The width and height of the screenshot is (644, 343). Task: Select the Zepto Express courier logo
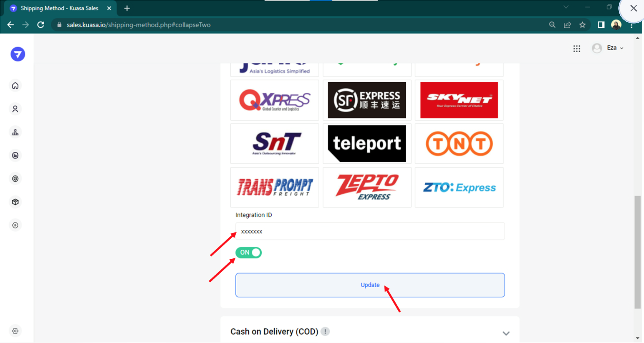pos(367,187)
